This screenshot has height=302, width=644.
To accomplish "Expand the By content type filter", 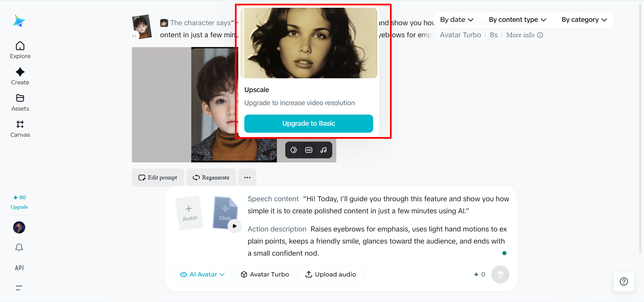I will (x=517, y=20).
